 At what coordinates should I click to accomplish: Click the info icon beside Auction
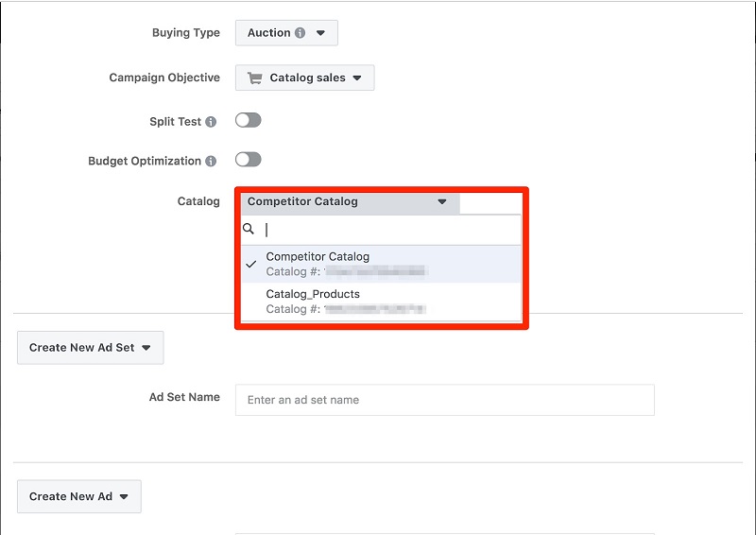click(x=300, y=33)
